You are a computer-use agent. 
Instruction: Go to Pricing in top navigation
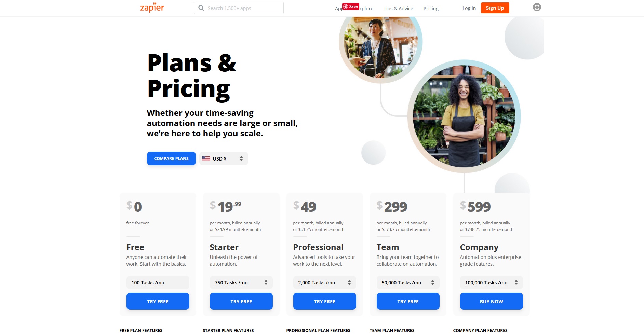coord(431,8)
